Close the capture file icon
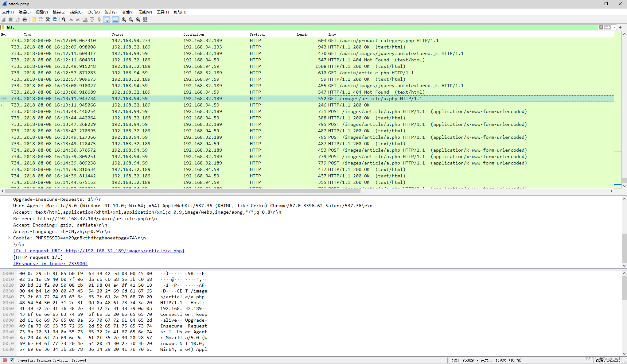627x364 pixels. pyautogui.click(x=48, y=20)
